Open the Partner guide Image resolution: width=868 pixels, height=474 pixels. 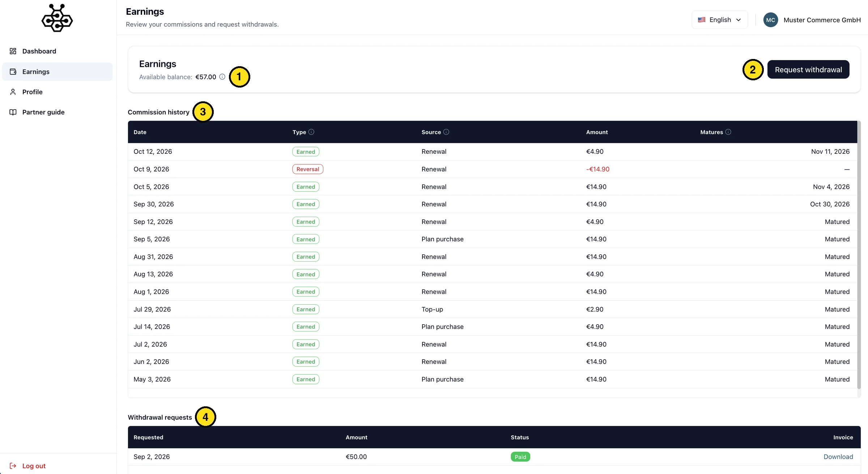[57, 112]
